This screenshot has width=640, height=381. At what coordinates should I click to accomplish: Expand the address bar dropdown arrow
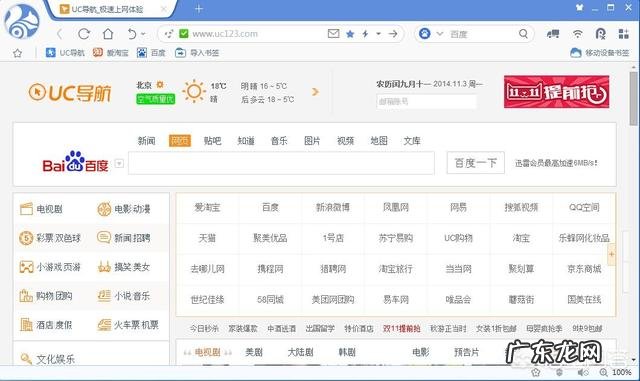click(x=378, y=34)
